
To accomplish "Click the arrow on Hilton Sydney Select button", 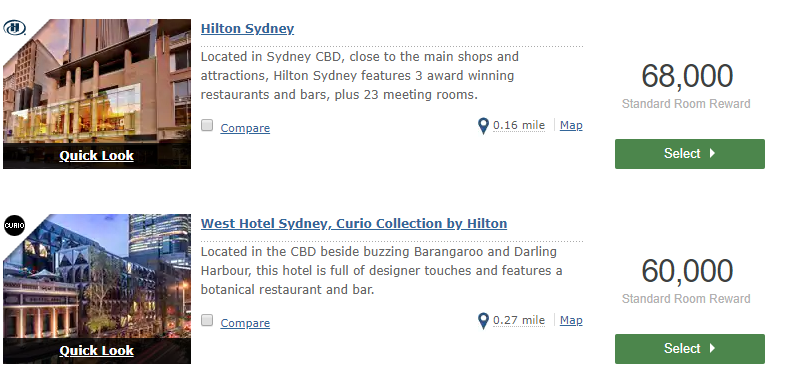I will click(712, 153).
